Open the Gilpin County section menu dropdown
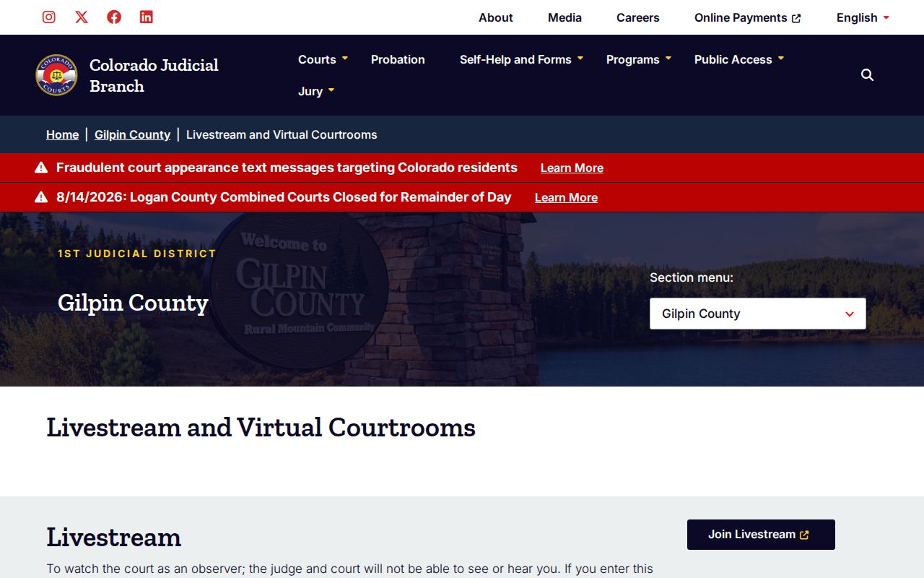The image size is (924, 578). pyautogui.click(x=758, y=314)
